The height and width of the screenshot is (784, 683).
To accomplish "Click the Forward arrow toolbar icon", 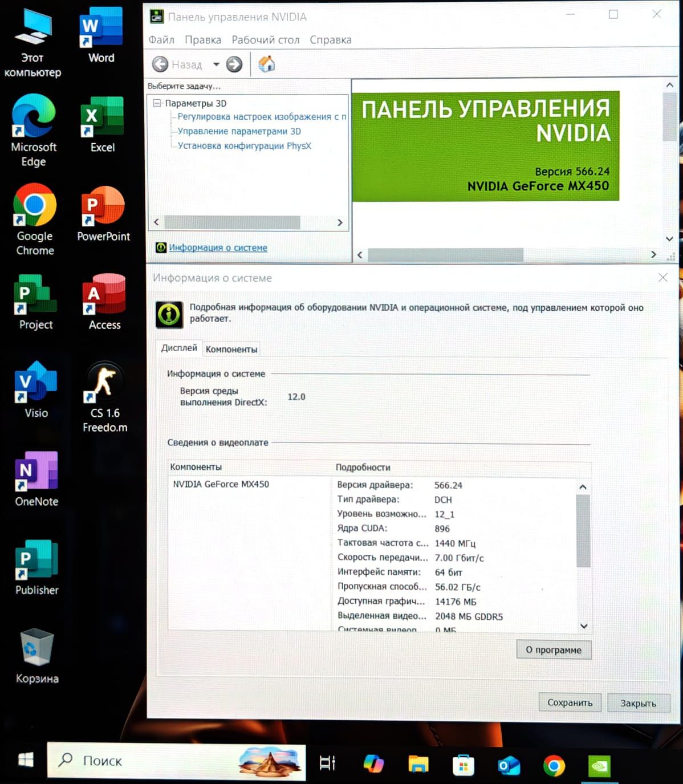I will (x=234, y=64).
